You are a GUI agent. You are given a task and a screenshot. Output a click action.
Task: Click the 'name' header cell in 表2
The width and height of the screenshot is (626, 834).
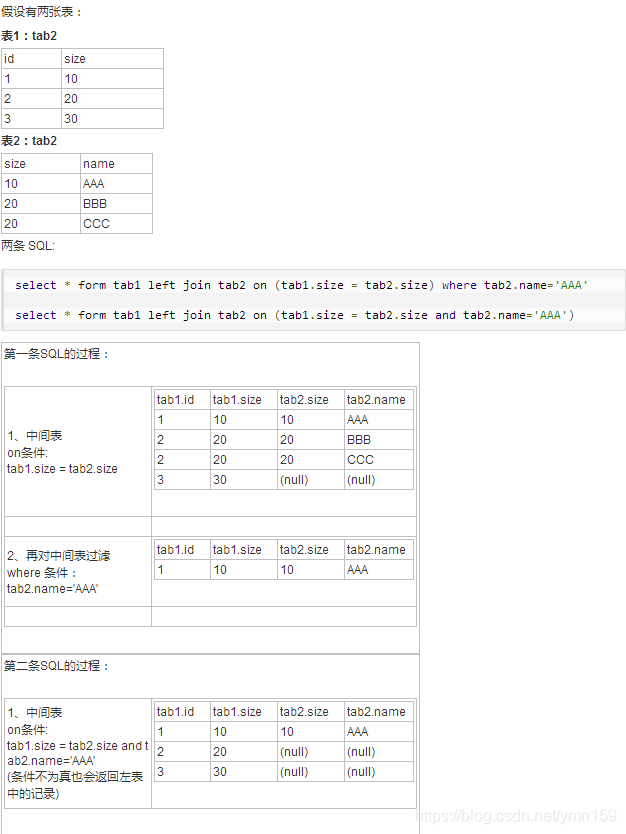[x=116, y=164]
